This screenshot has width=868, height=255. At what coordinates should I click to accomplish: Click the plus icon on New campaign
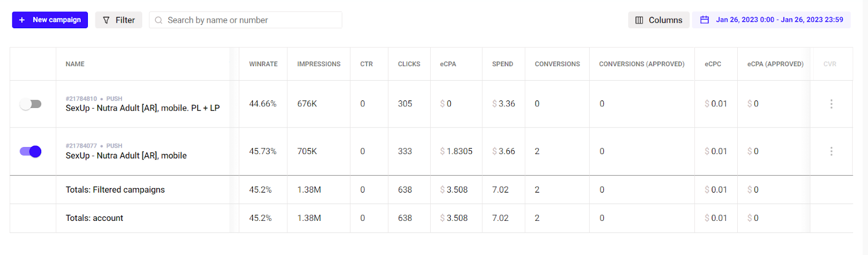click(x=22, y=20)
